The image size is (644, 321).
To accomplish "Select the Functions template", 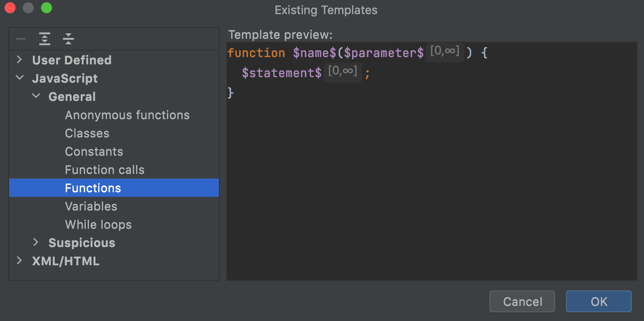I will [93, 188].
